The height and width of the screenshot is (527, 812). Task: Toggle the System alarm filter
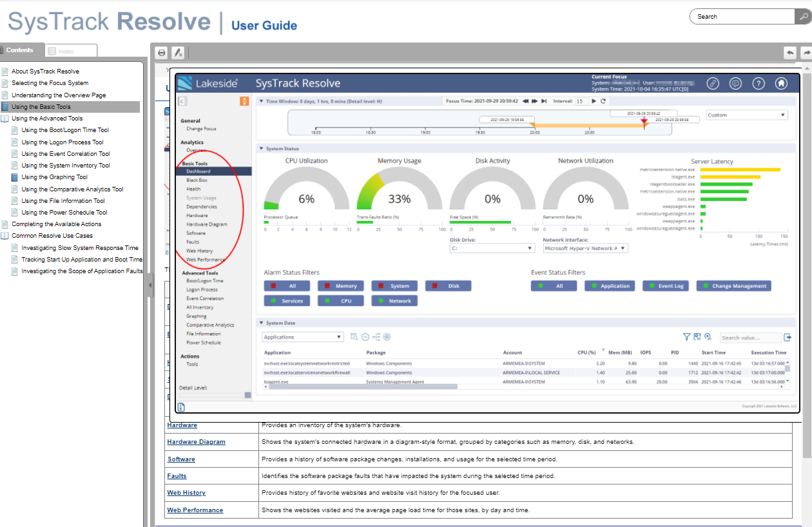point(394,286)
